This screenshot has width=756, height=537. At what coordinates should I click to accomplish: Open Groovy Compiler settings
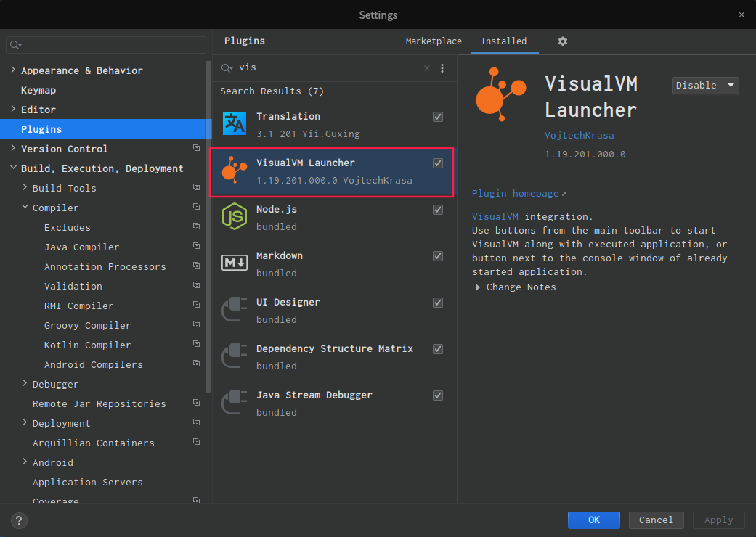(x=87, y=326)
